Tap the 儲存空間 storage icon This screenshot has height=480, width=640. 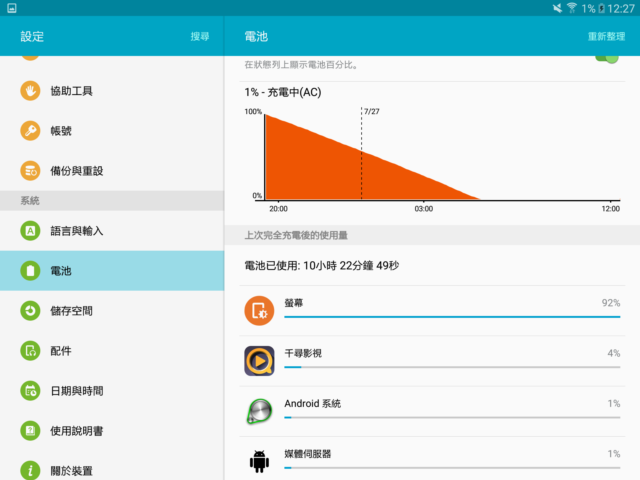tap(30, 311)
